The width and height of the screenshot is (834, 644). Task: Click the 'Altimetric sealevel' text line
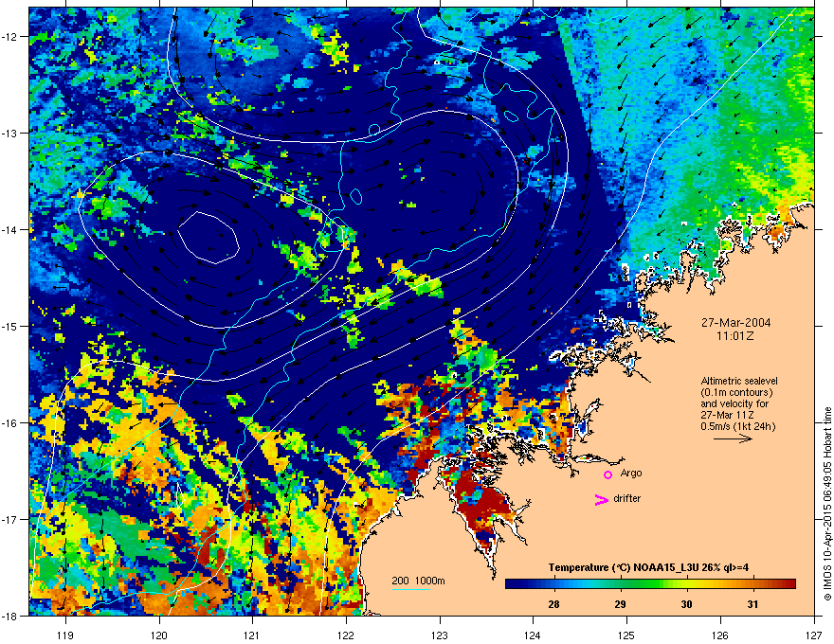(739, 381)
